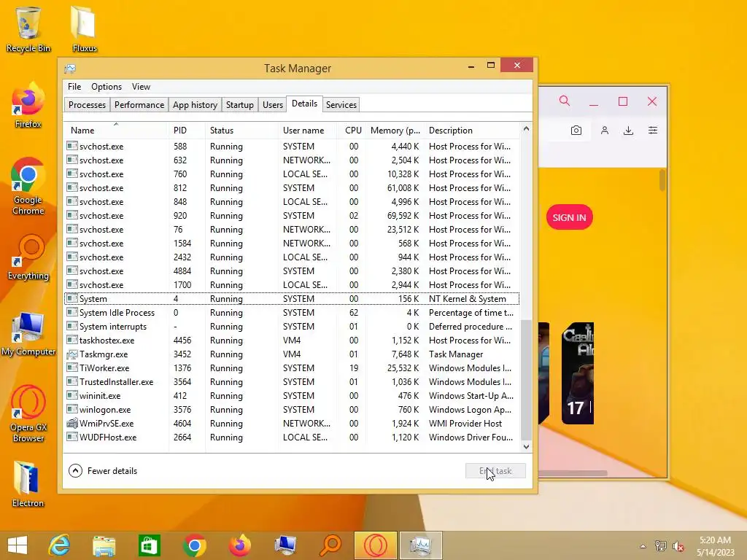Click the network tray icon

660,546
